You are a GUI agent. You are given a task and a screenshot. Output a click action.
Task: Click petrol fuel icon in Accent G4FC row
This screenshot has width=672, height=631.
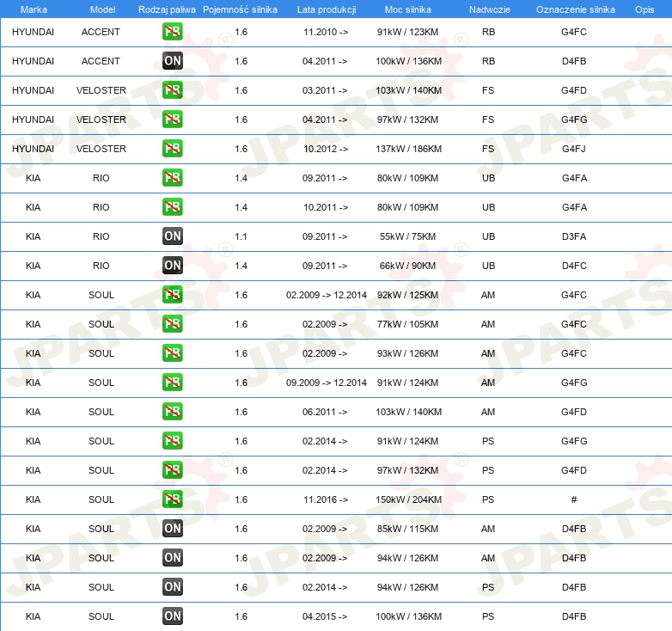(x=172, y=32)
